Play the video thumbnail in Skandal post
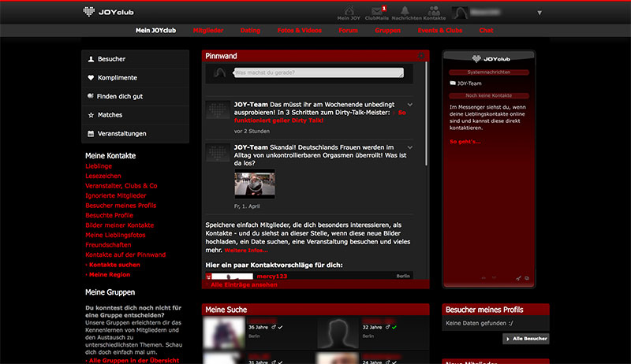The height and width of the screenshot is (364, 631). click(254, 184)
